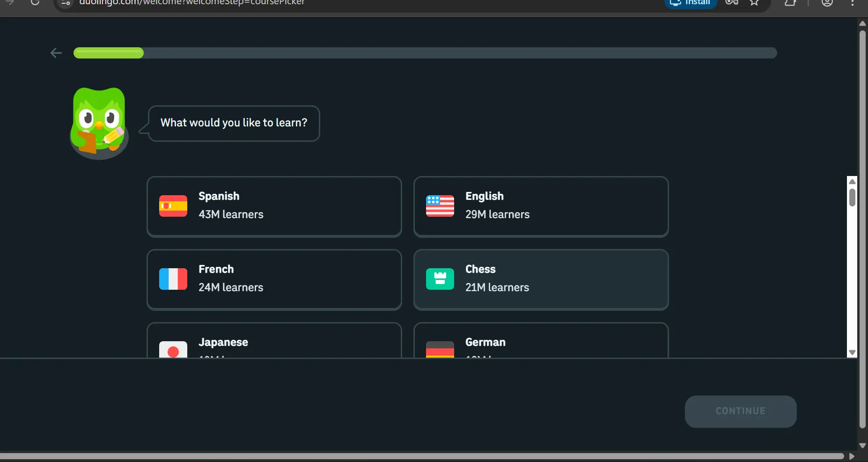Select the "Chess" course name
Viewport: 868px width, 462px height.
coord(480,269)
